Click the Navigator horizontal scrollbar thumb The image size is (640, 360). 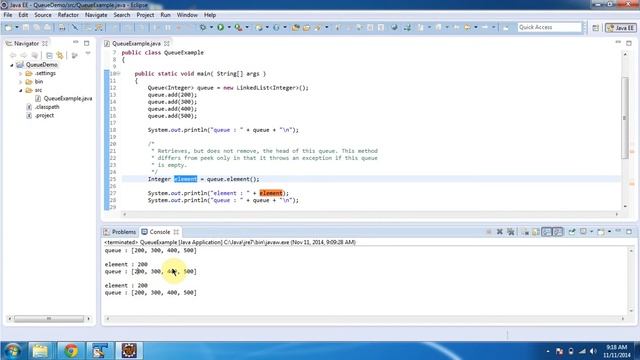(x=49, y=319)
